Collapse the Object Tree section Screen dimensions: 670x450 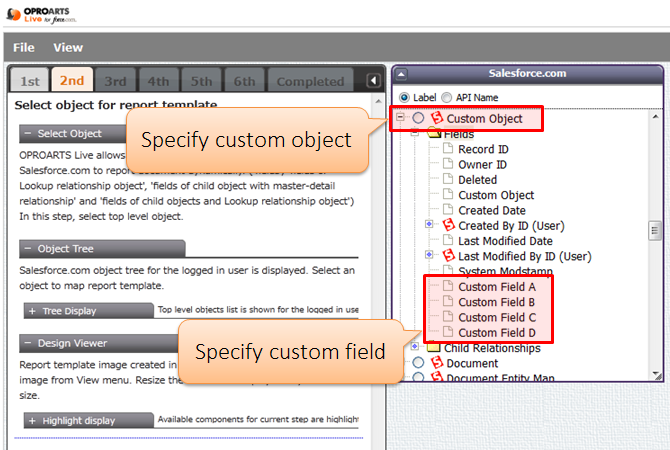(x=28, y=249)
